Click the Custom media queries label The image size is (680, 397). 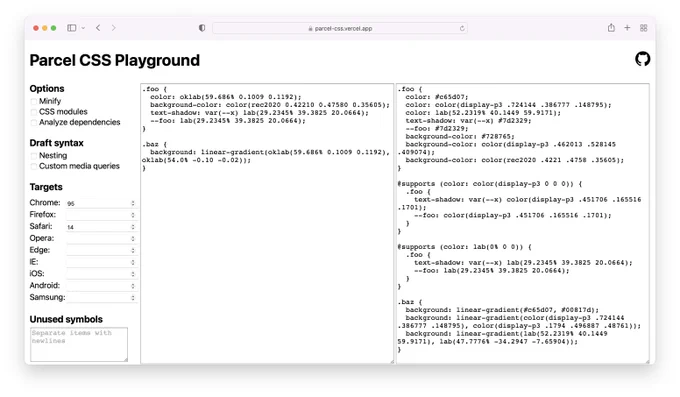[x=79, y=166]
